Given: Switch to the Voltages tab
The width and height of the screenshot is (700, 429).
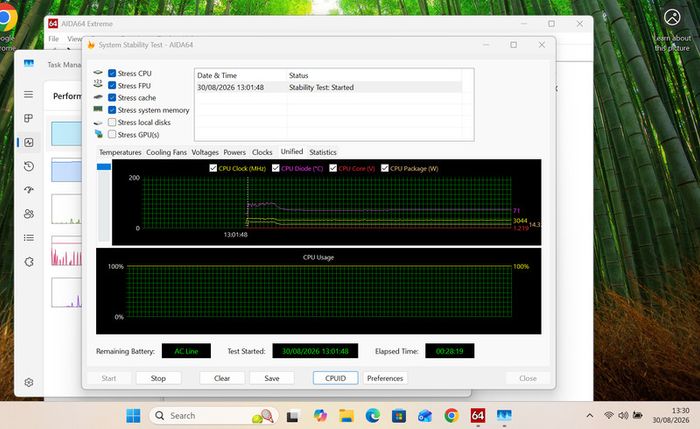Looking at the screenshot, I should (x=205, y=152).
